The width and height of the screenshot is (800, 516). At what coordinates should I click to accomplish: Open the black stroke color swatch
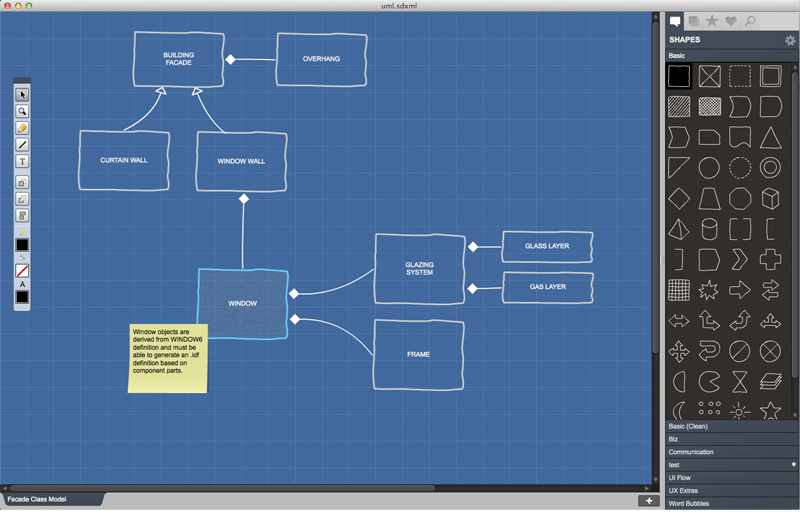pyautogui.click(x=22, y=245)
